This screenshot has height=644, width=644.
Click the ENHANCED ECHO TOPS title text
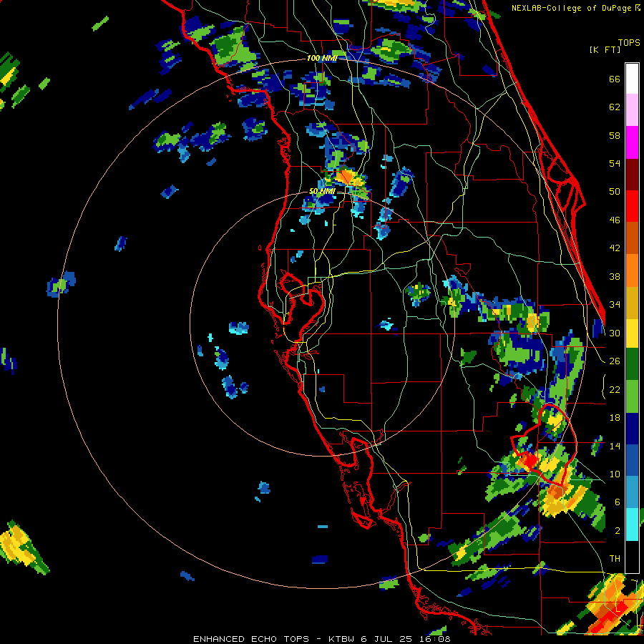[251, 639]
